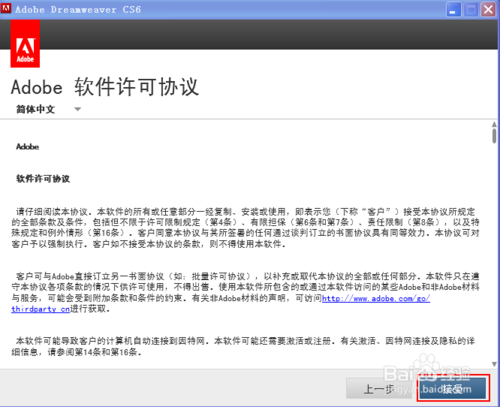
Task: Click the bold 'Adobe' text in agreement
Action: point(28,147)
